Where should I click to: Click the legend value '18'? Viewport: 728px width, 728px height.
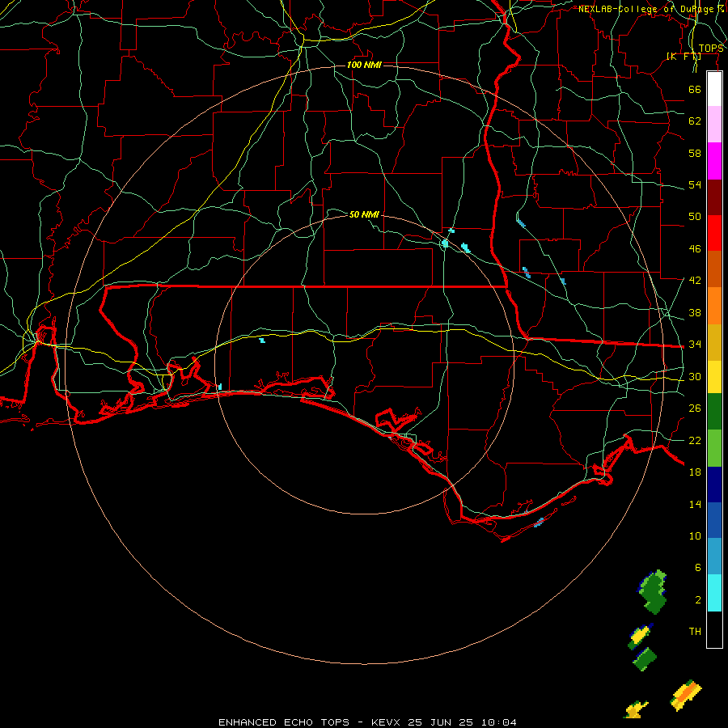pyautogui.click(x=695, y=472)
